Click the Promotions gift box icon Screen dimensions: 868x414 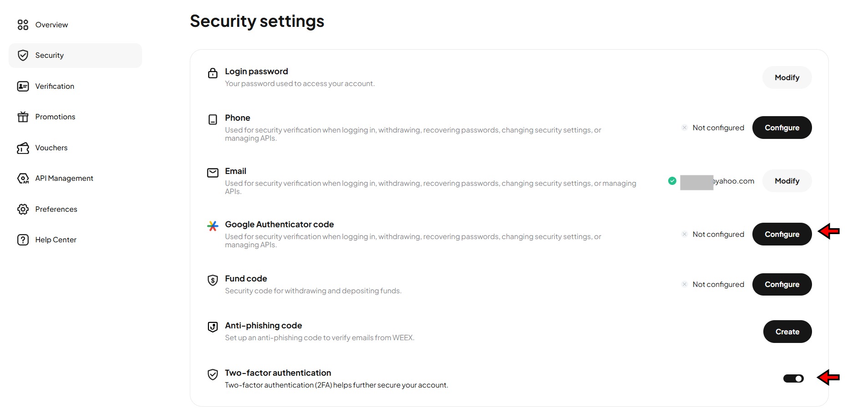click(23, 117)
